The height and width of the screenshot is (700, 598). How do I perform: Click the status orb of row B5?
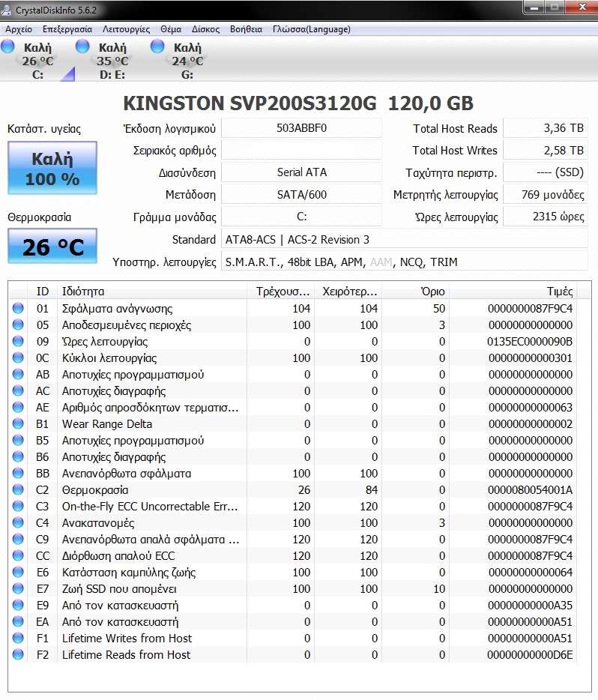coord(18,440)
